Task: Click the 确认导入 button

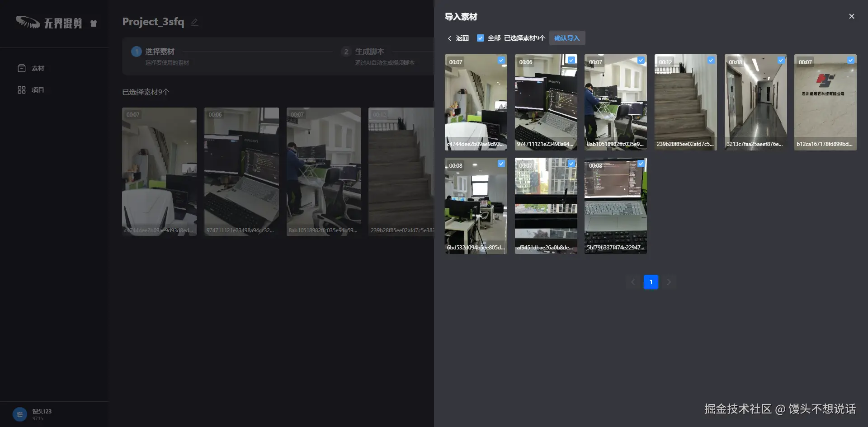Action: pos(567,38)
